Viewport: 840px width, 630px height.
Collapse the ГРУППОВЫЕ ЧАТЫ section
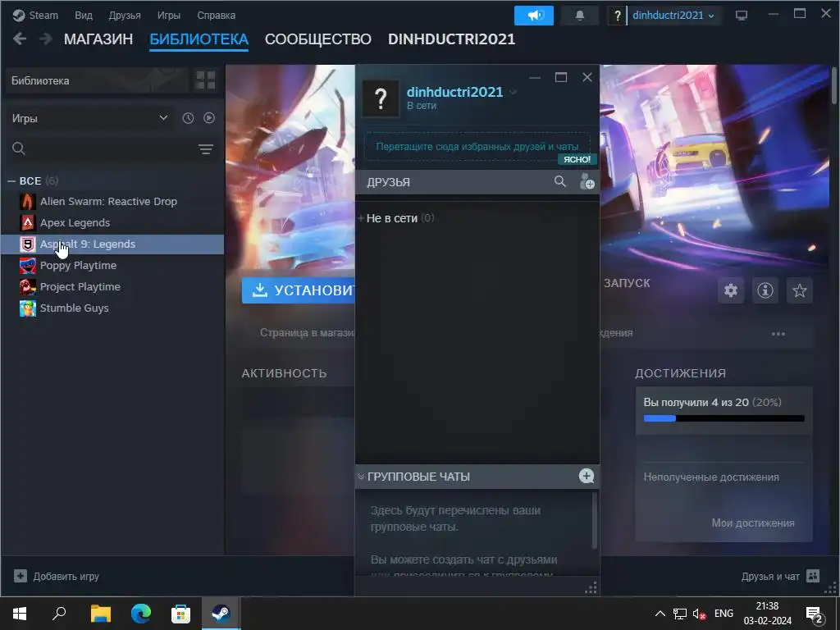[361, 477]
